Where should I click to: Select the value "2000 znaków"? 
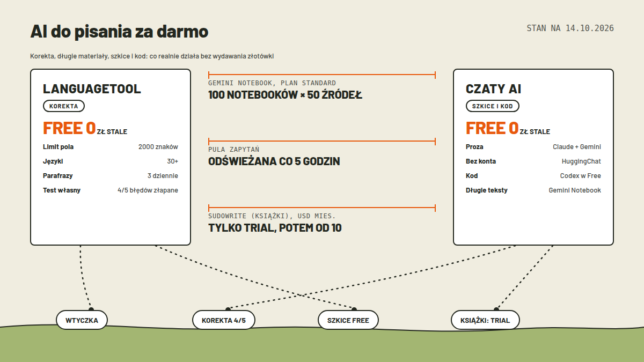click(x=158, y=146)
